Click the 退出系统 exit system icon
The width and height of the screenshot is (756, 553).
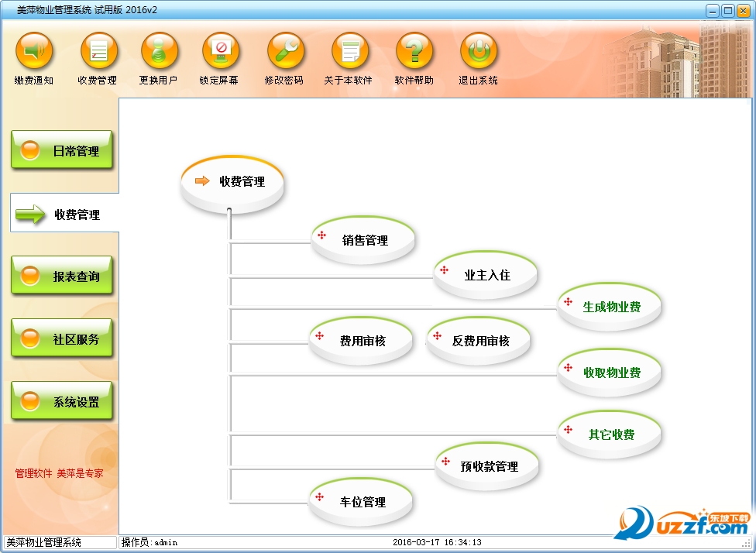pos(478,51)
